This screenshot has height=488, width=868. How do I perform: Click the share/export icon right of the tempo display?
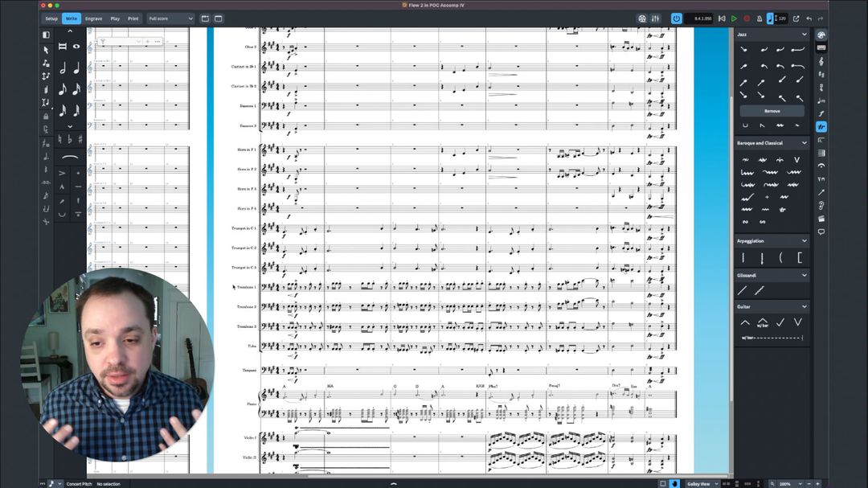[x=796, y=18]
